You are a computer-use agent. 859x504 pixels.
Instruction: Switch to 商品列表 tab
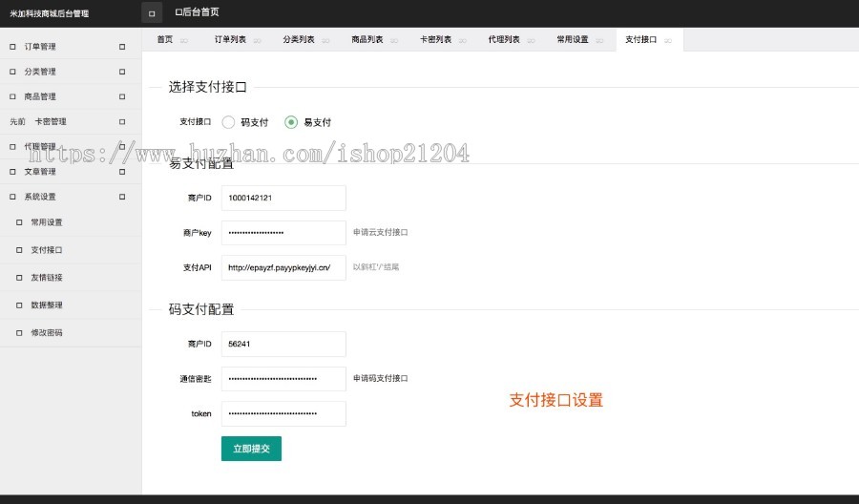coord(367,39)
